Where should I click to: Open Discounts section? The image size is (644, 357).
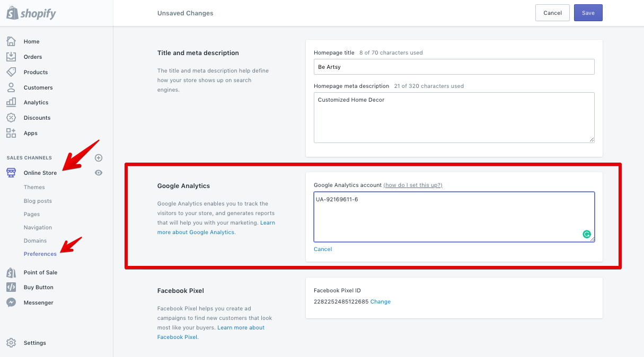click(x=37, y=118)
